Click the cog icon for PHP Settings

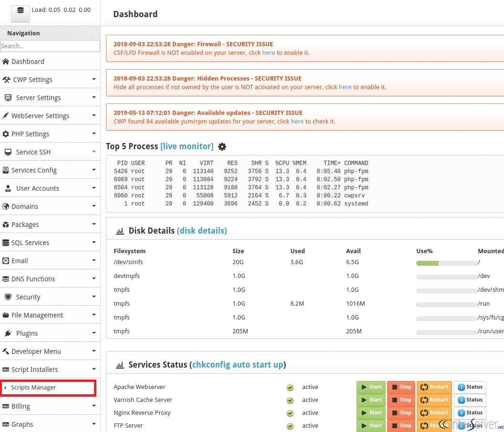(5, 134)
